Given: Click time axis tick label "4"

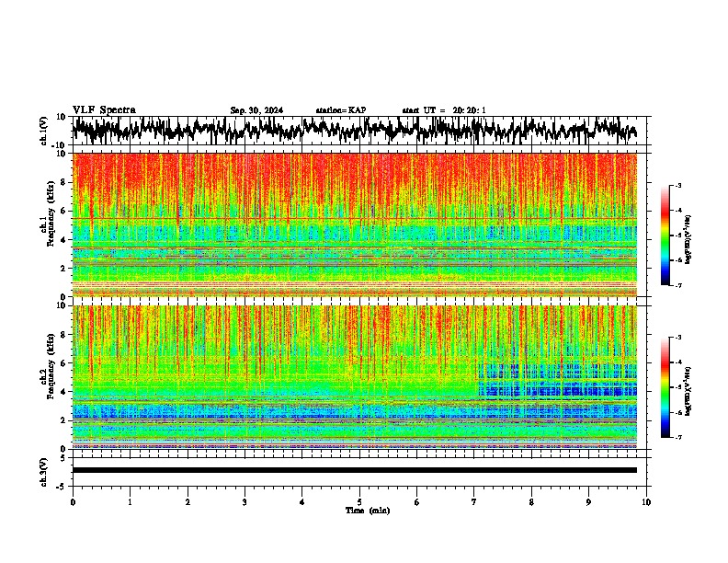Looking at the screenshot, I should pyautogui.click(x=302, y=502).
